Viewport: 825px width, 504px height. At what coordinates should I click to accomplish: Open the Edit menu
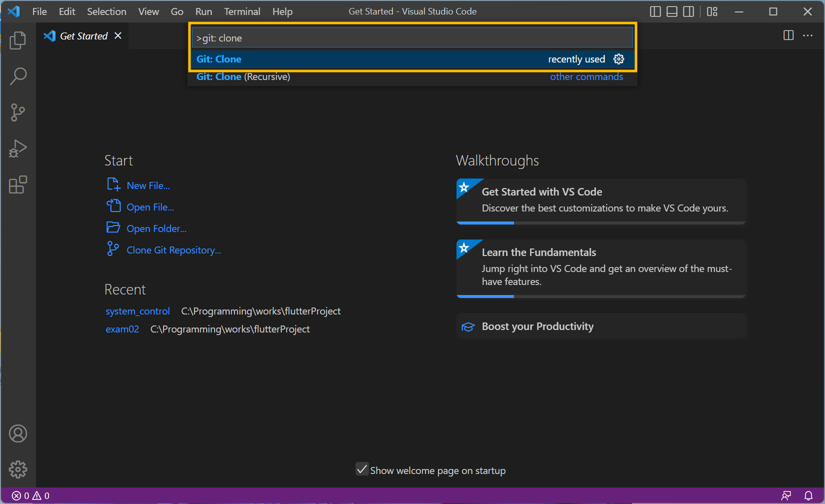(67, 11)
